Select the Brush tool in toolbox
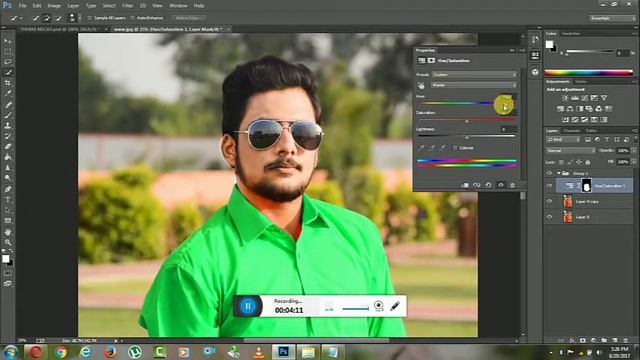 click(8, 115)
